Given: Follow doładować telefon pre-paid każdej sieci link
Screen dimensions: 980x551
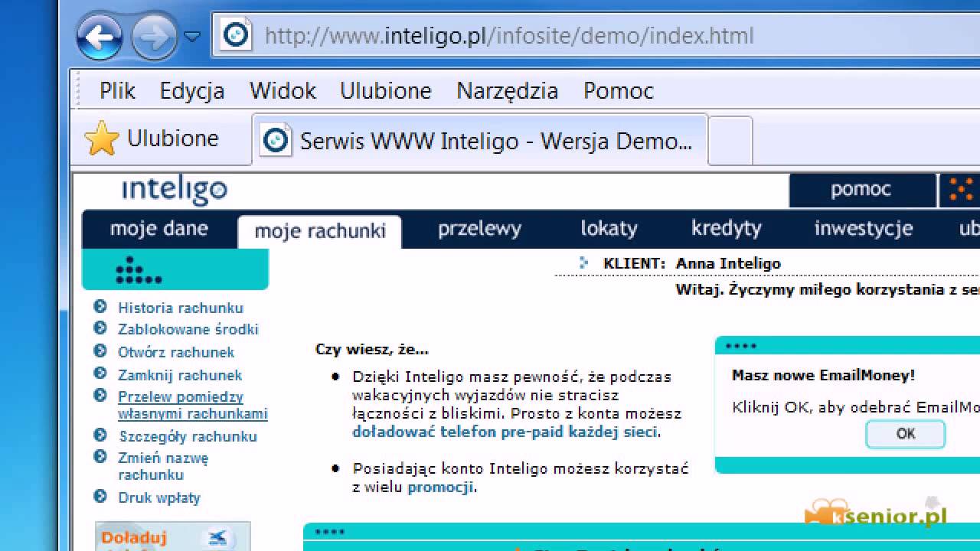Looking at the screenshot, I should pyautogui.click(x=505, y=432).
